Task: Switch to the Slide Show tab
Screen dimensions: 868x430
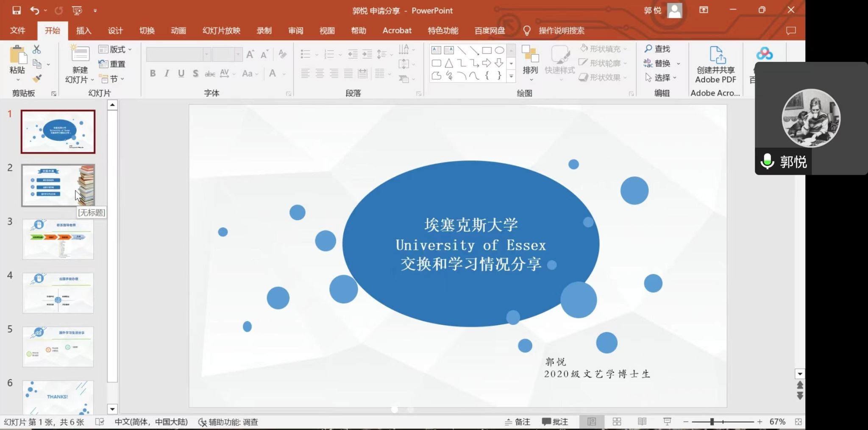Action: (221, 31)
